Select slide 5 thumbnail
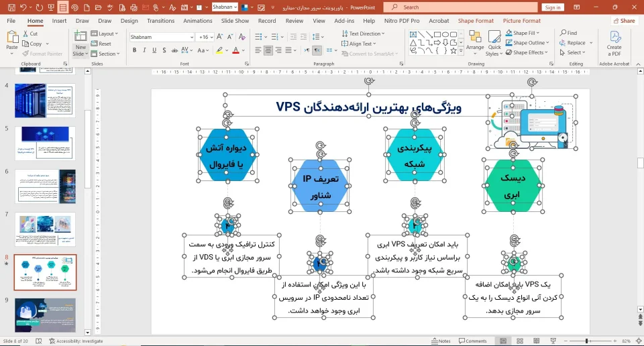 tap(45, 143)
